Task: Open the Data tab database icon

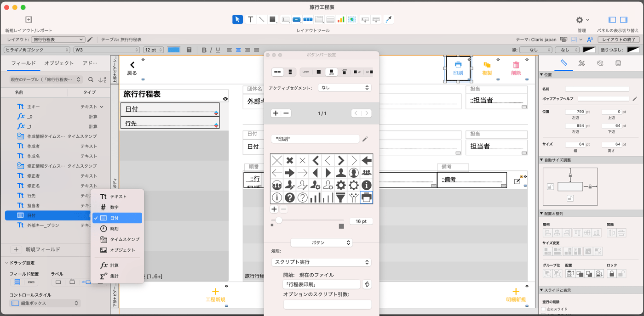Action: (x=618, y=63)
